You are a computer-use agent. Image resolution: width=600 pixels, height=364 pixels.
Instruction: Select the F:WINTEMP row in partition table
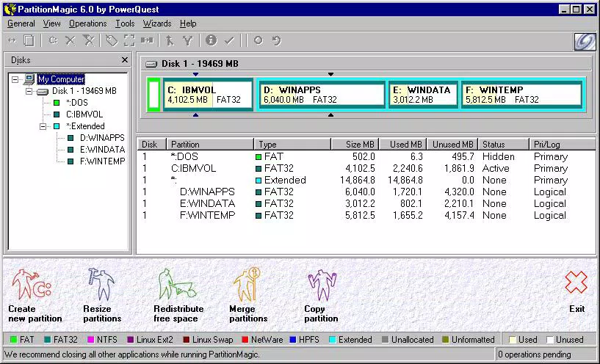366,216
